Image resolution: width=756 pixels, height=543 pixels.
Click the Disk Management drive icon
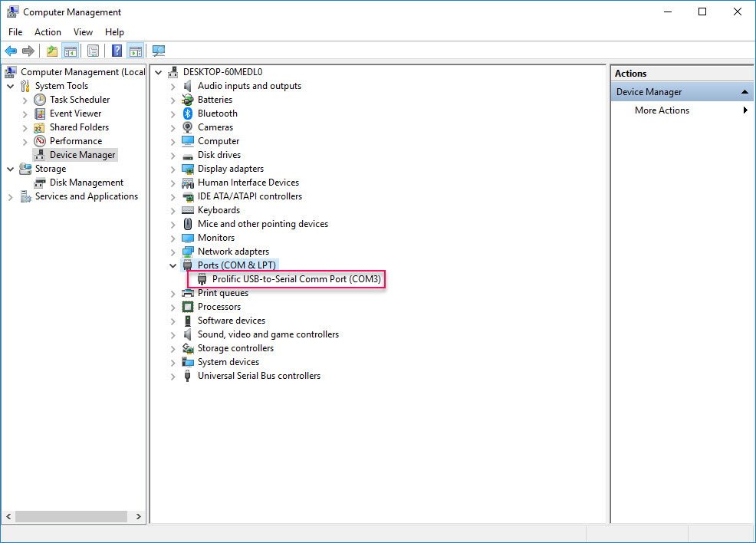click(40, 183)
